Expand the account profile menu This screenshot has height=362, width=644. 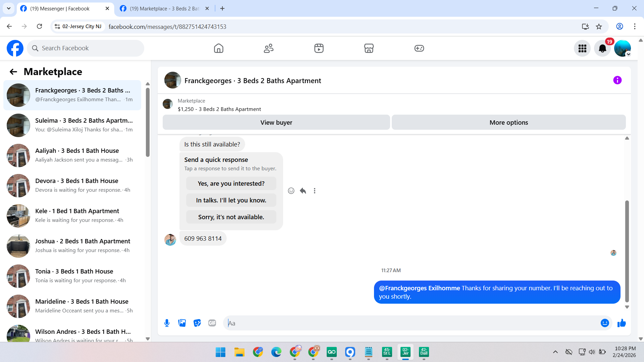click(x=623, y=49)
